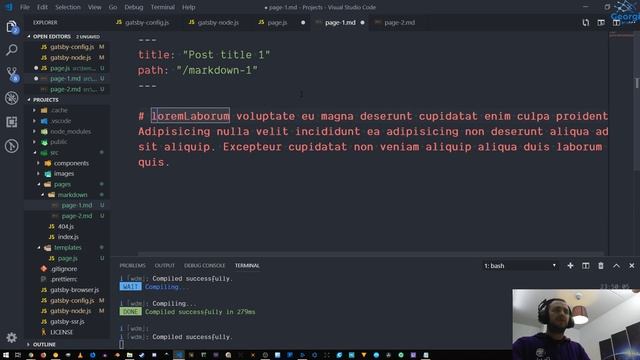This screenshot has width=640, height=360.
Task: Click the editor vertical scrollbar
Action: click(636, 102)
